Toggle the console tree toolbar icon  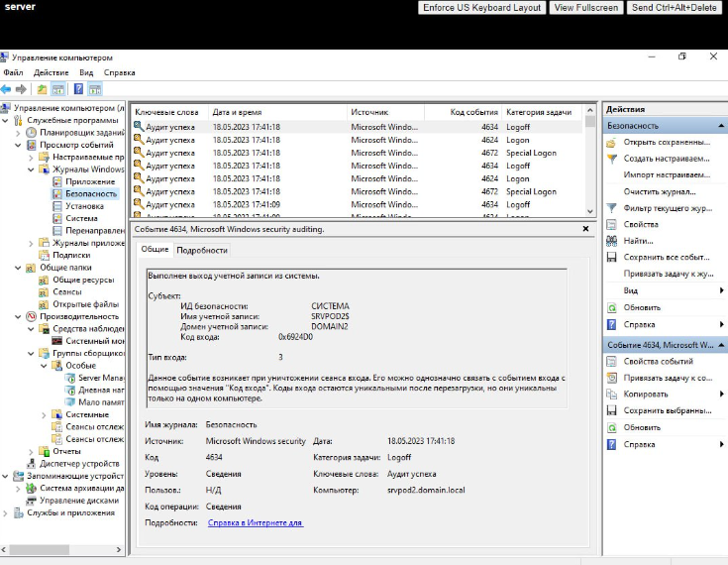(x=58, y=89)
